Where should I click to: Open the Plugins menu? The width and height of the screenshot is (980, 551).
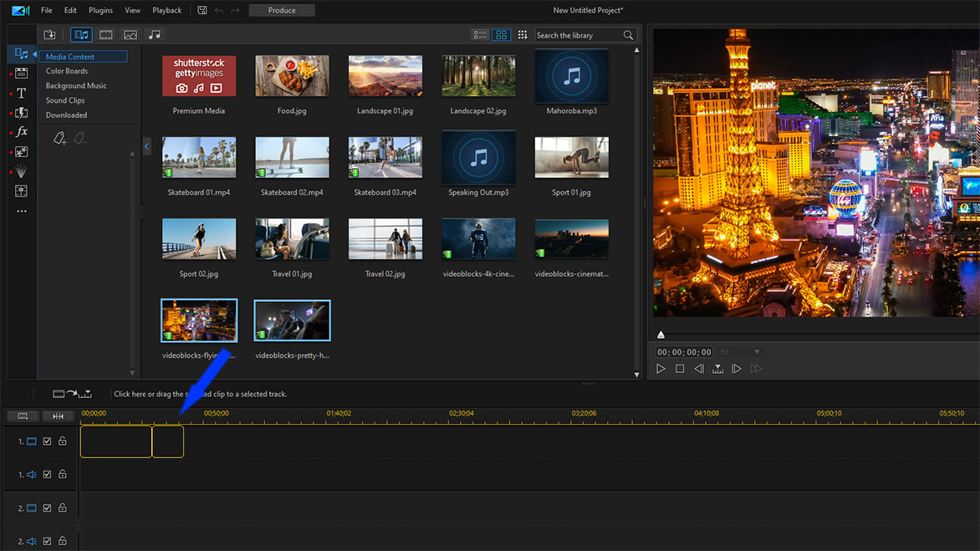pyautogui.click(x=100, y=10)
